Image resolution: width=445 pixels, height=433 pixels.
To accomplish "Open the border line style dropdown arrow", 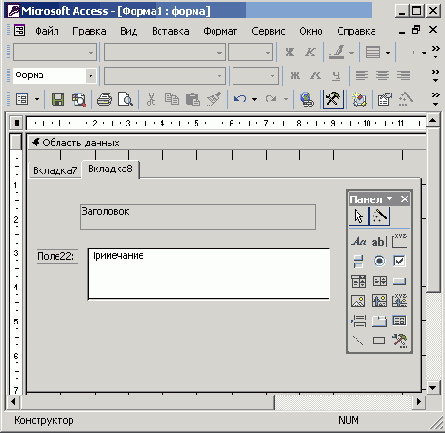I will pos(388,53).
